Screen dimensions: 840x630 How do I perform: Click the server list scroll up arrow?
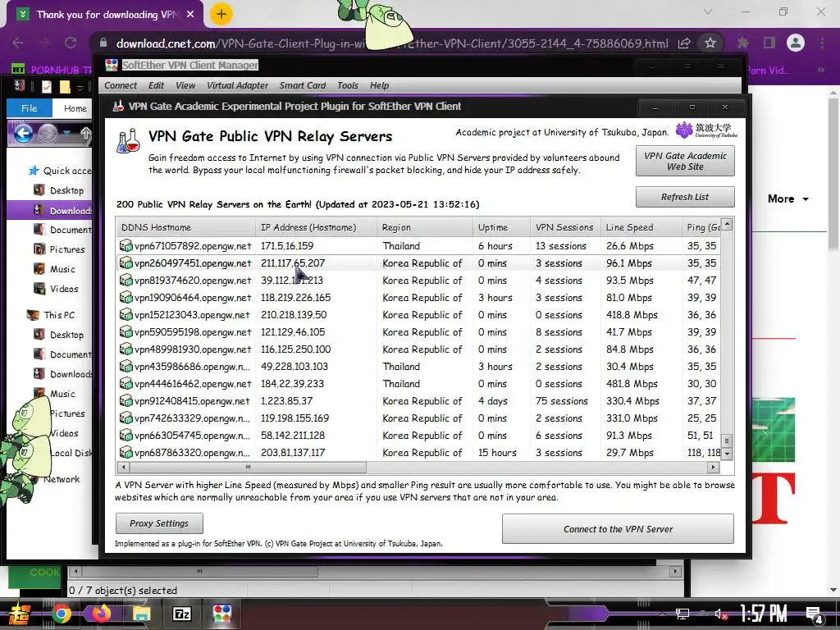coord(727,223)
